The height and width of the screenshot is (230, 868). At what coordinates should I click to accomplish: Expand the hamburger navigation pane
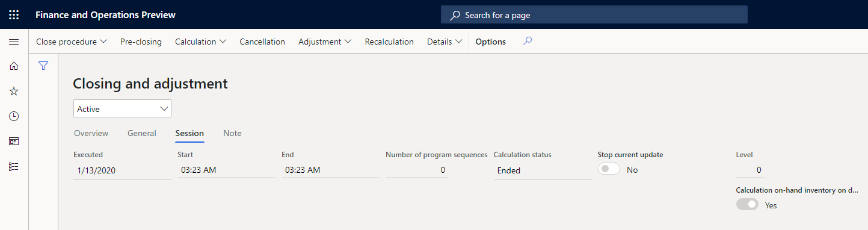pos(14,42)
